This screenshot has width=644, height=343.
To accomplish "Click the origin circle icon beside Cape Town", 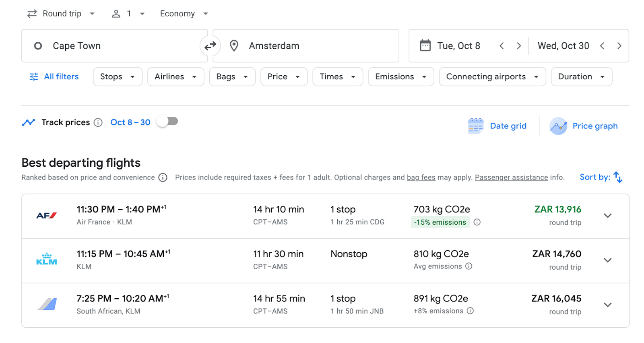I will pos(38,46).
